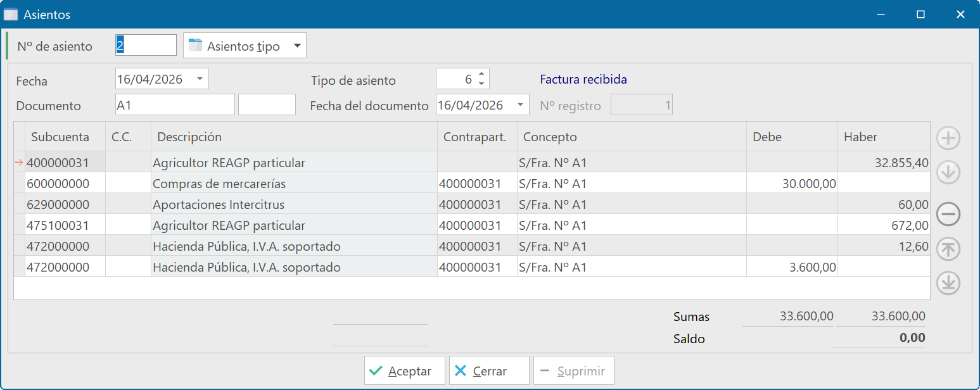Click inside the Nº de asiento field
The height and width of the screenshot is (390, 980).
144,44
